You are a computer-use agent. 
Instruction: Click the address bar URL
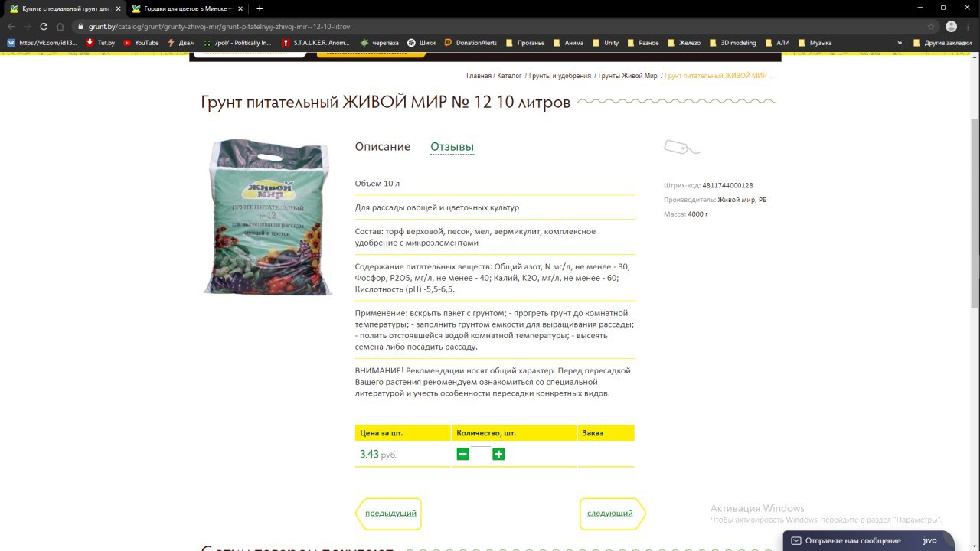[219, 26]
